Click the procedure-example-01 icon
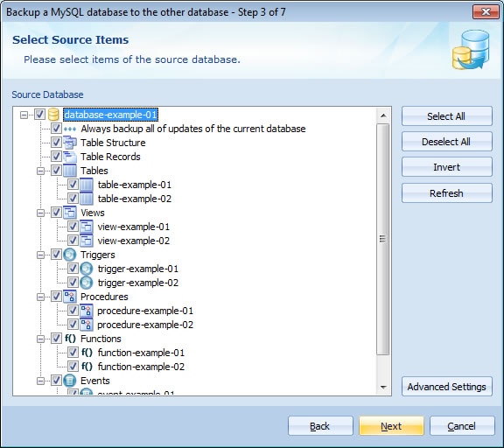The height and width of the screenshot is (448, 504). coord(87,311)
